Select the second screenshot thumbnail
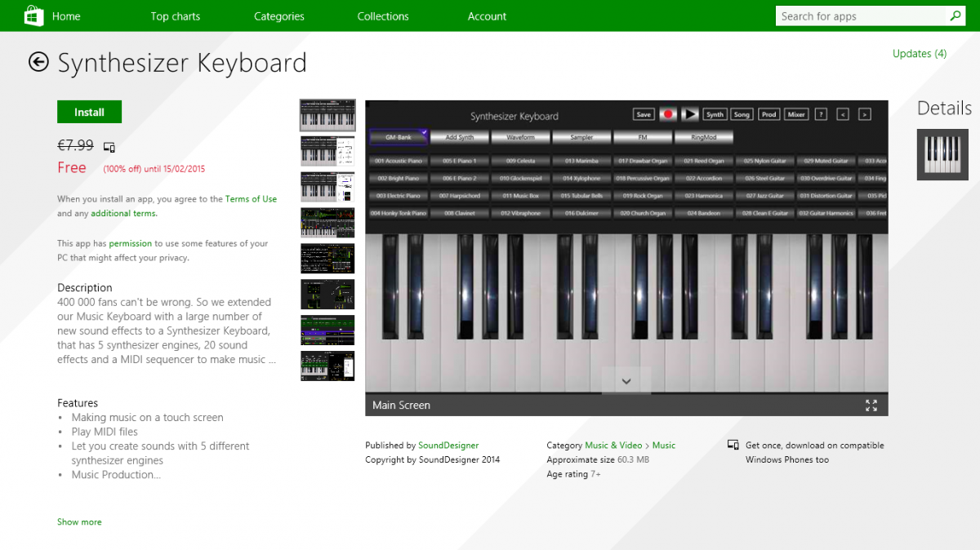Screen dimensions: 980x550 click(x=327, y=151)
